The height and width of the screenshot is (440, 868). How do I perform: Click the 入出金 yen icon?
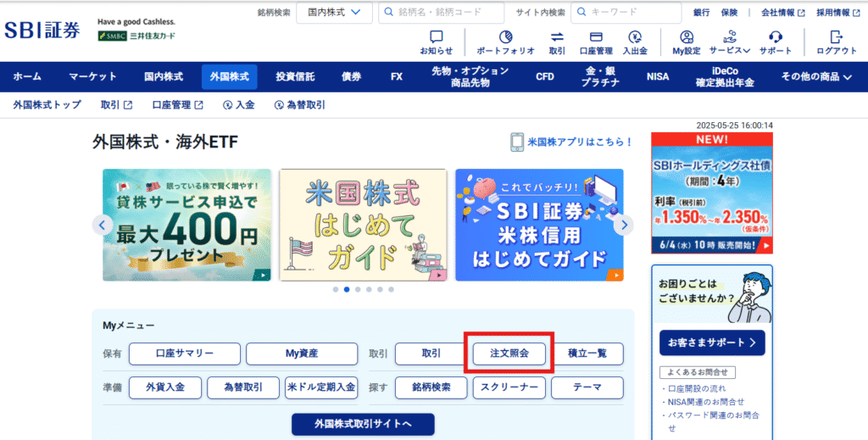[635, 42]
